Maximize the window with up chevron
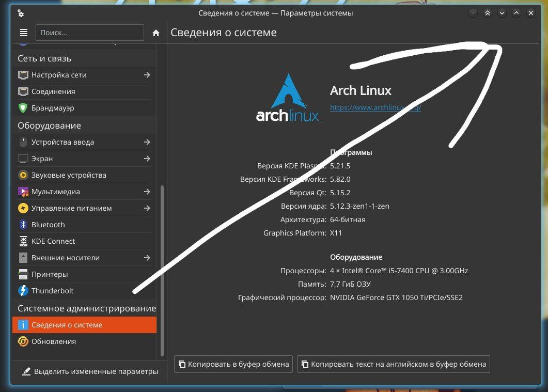The height and width of the screenshot is (392, 548). (516, 13)
